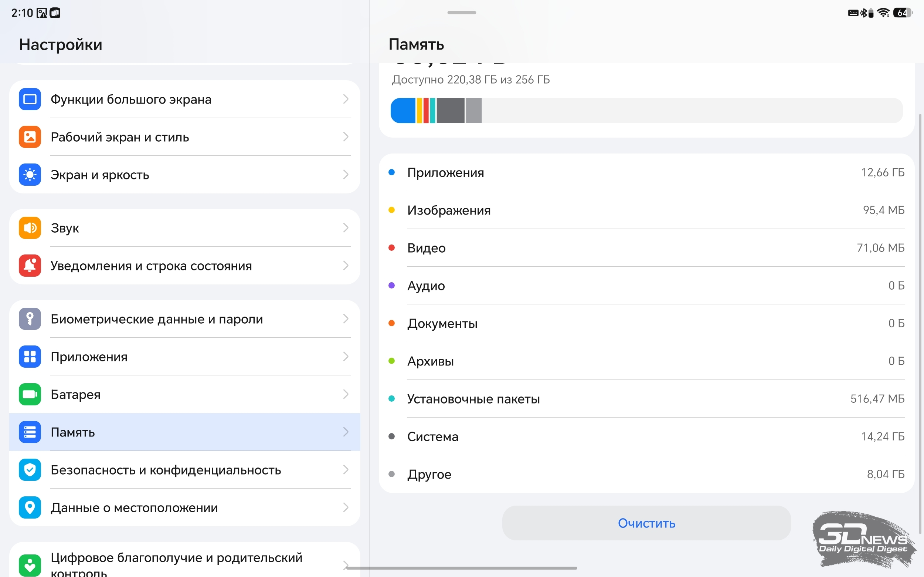The image size is (924, 577).
Task: Expand Экран и яркость chevron
Action: tap(346, 175)
